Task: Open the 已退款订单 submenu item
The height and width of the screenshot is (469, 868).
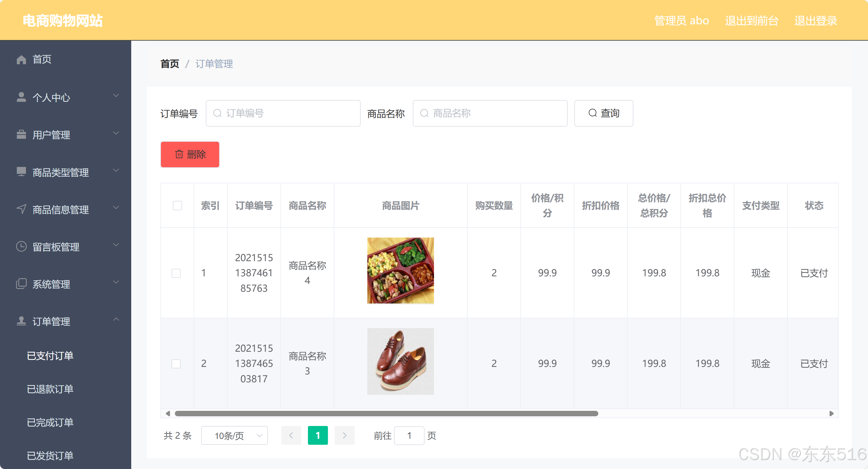Action: [x=50, y=389]
